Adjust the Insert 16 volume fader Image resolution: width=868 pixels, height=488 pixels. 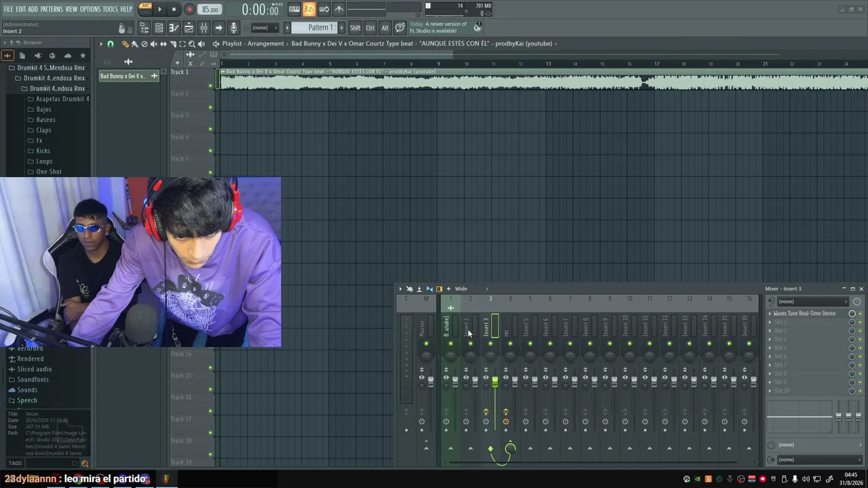(753, 382)
